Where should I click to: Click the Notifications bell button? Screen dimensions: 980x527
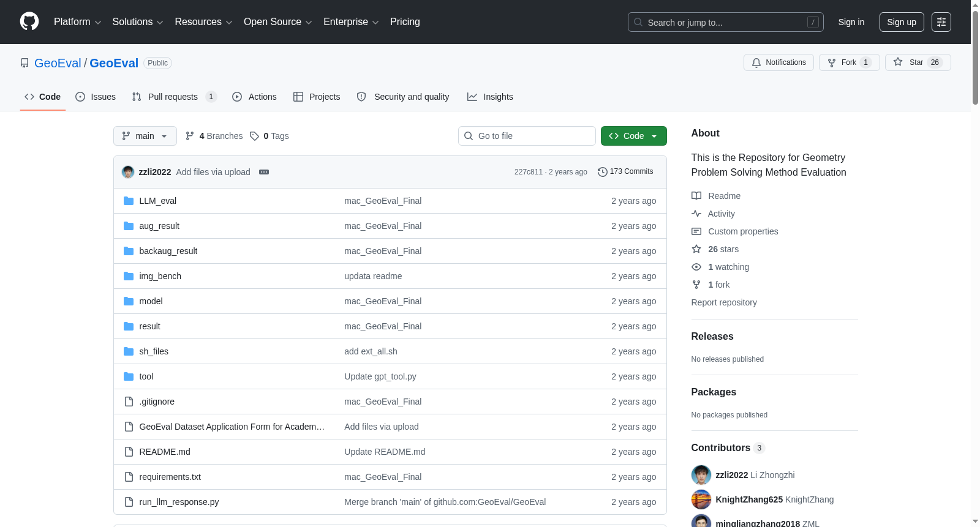tap(778, 62)
